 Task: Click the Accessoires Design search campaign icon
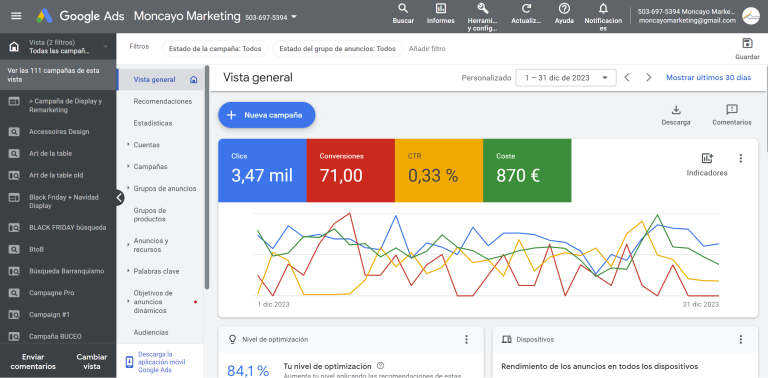pyautogui.click(x=14, y=132)
